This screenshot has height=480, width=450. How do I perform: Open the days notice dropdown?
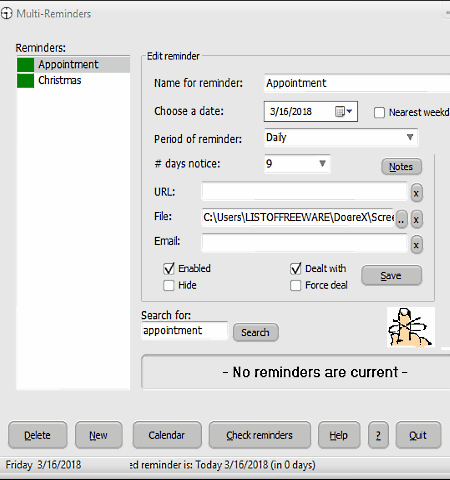[x=322, y=163]
